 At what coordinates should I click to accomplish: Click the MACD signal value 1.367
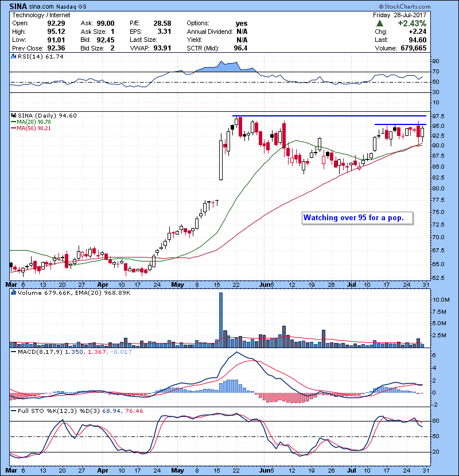(96, 352)
